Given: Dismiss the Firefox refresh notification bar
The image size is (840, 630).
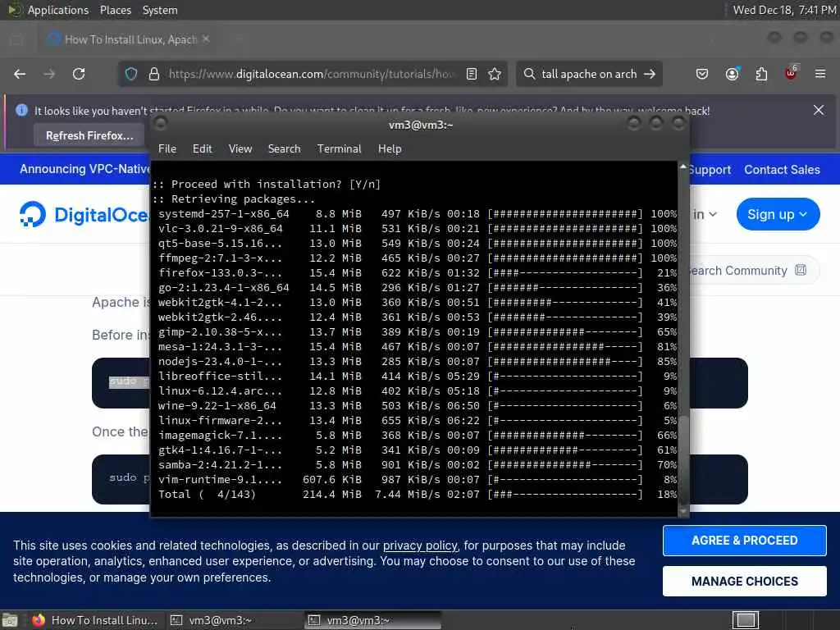Looking at the screenshot, I should (x=819, y=111).
